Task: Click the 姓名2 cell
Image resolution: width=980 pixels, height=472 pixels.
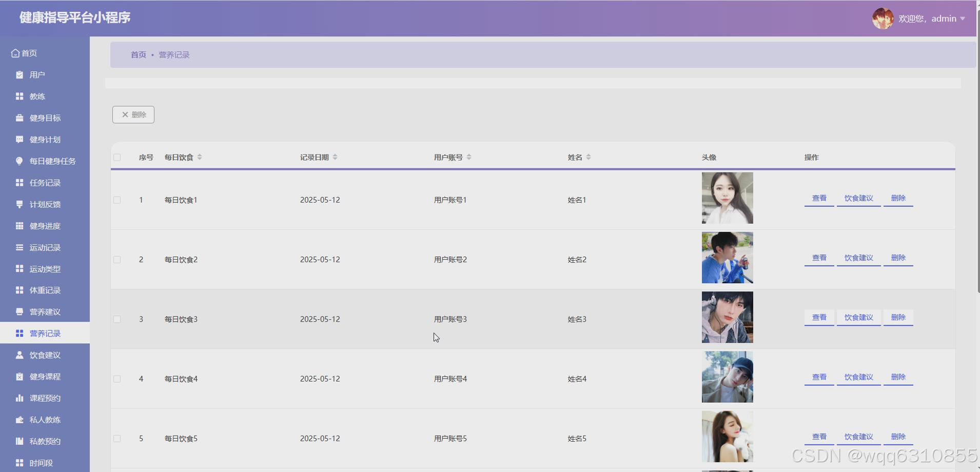Action: click(x=577, y=260)
